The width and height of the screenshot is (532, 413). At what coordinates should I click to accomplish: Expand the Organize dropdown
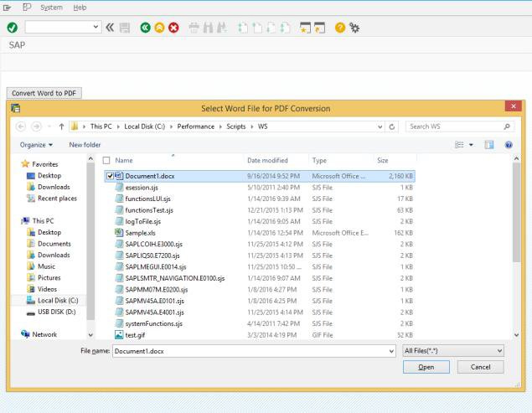tap(36, 145)
